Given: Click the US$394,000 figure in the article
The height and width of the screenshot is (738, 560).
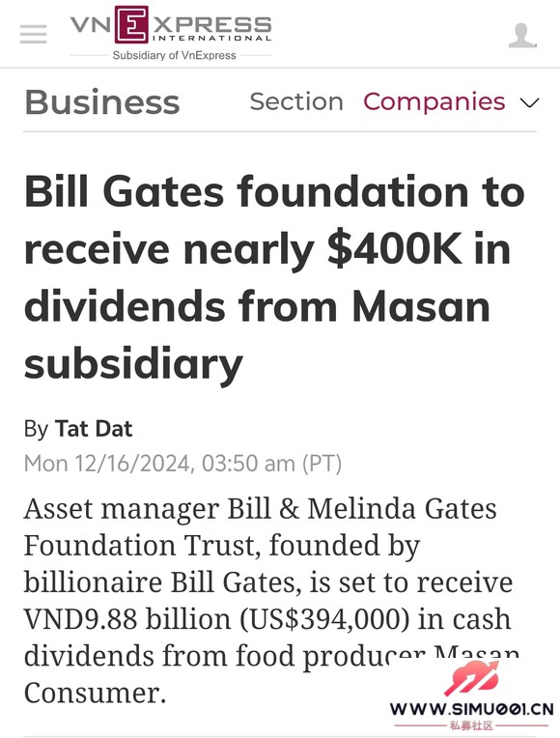Looking at the screenshot, I should (324, 619).
